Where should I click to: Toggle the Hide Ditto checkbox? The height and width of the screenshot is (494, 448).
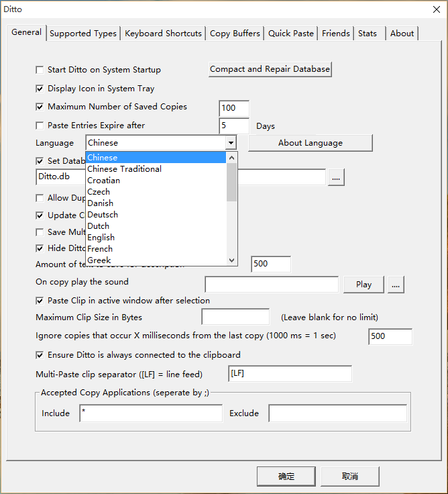click(x=40, y=248)
